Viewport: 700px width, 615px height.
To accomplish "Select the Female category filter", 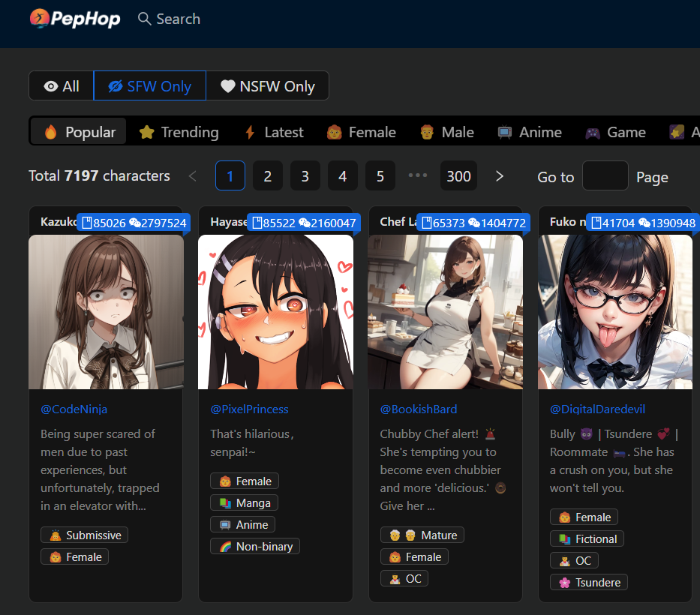I will click(361, 132).
